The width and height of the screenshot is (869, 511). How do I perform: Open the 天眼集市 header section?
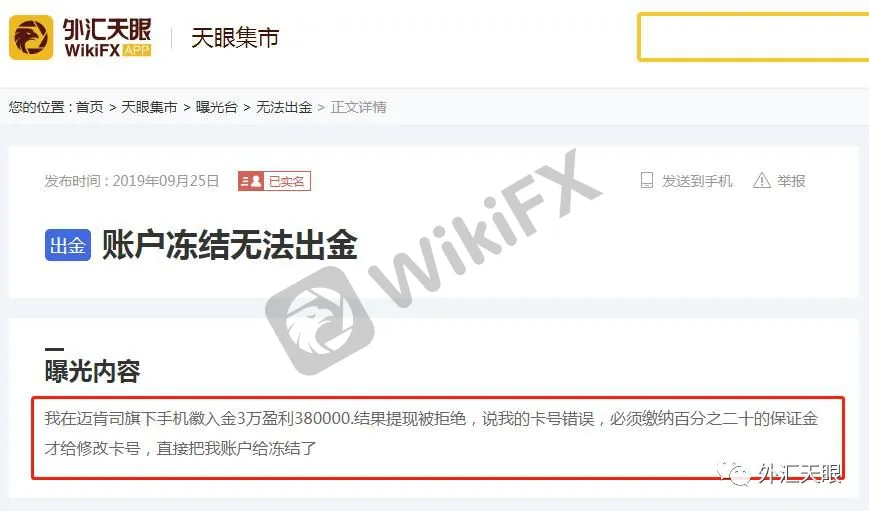pos(235,38)
